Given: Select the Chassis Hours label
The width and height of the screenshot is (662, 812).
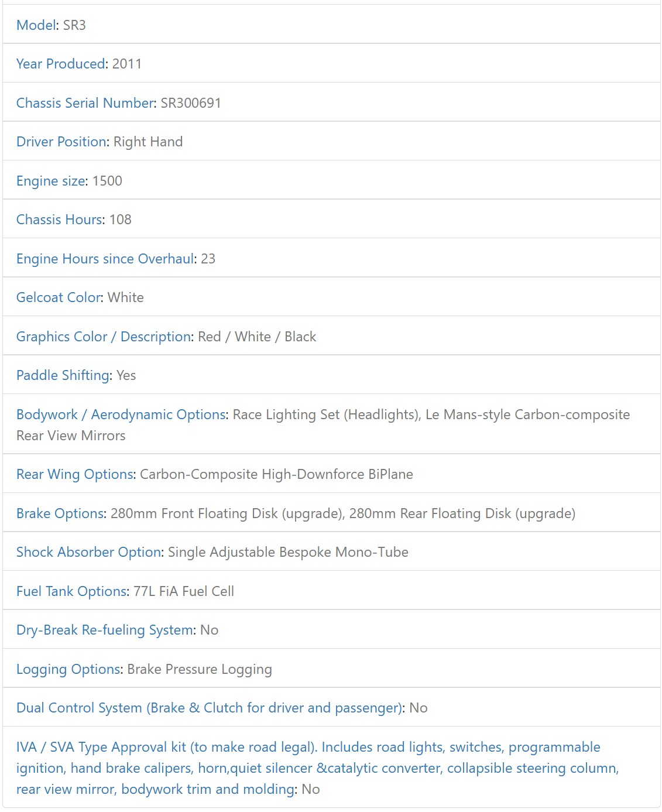Looking at the screenshot, I should click(59, 220).
